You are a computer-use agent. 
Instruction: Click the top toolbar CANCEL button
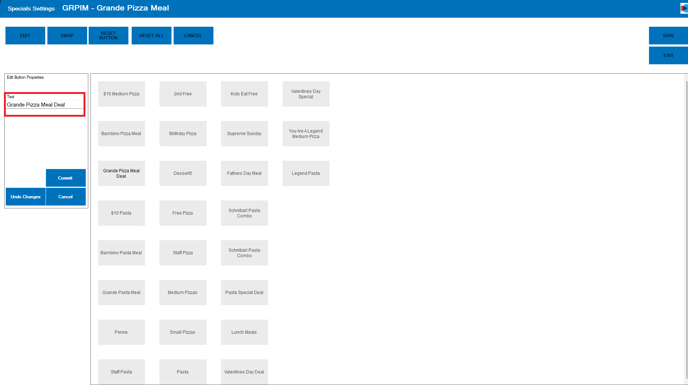tap(194, 36)
